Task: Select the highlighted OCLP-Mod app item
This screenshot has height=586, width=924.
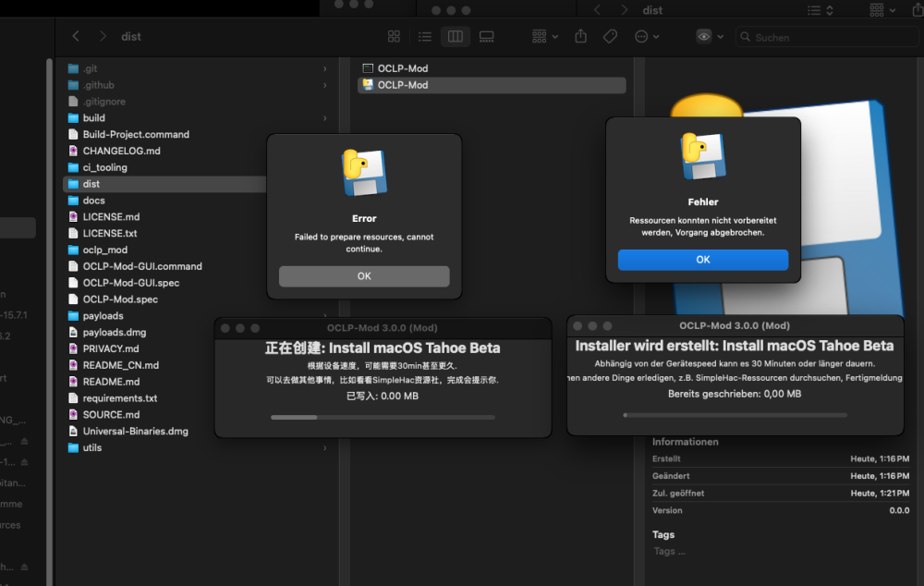Action: 492,85
